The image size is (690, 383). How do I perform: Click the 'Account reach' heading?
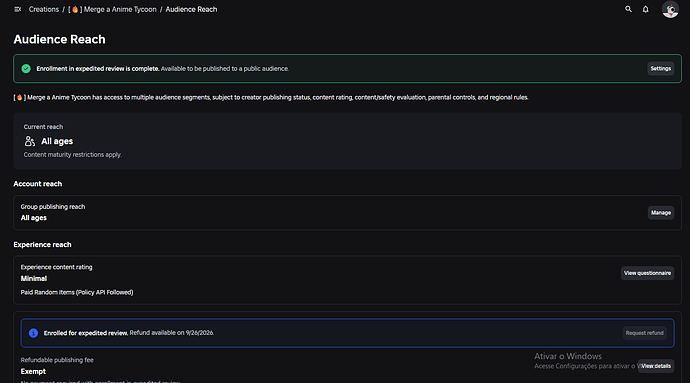click(38, 184)
